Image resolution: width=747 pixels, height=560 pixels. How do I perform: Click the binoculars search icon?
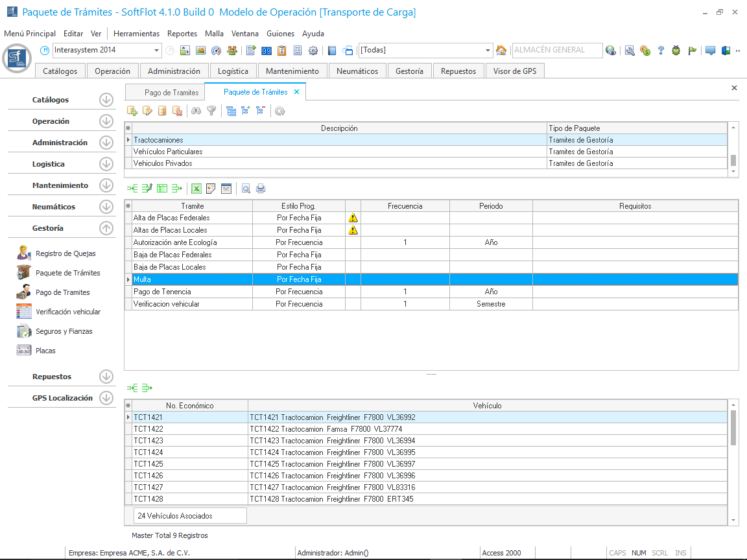click(196, 111)
